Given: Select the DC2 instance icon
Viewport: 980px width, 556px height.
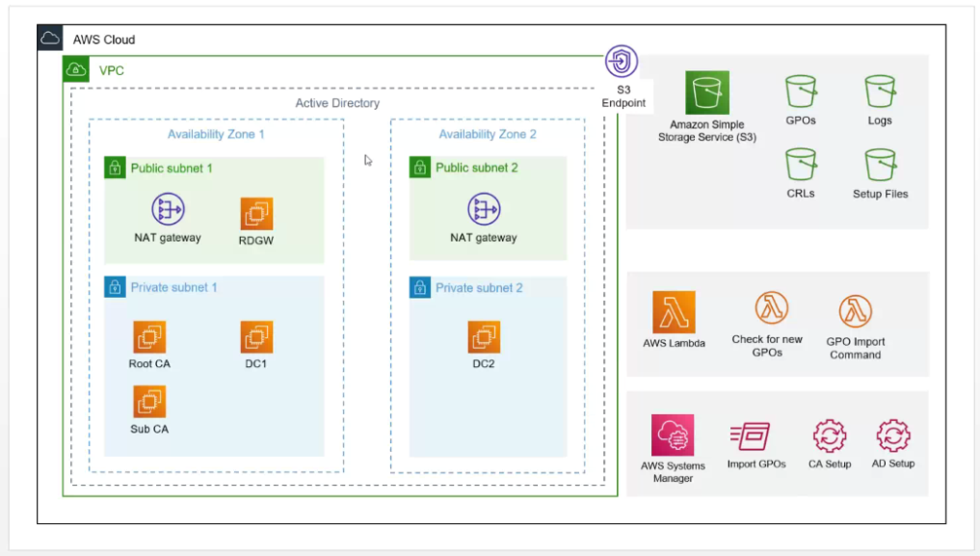Looking at the screenshot, I should point(484,337).
